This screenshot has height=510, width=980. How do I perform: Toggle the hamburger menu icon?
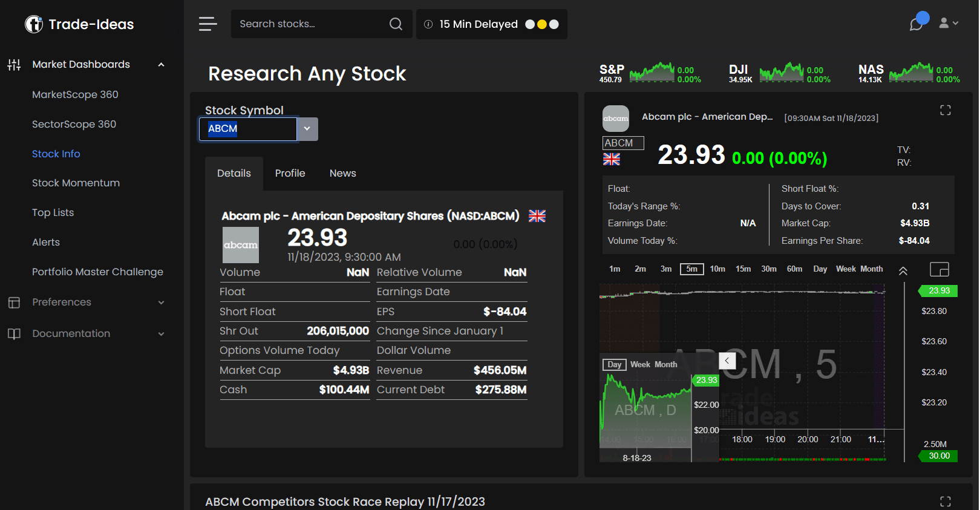(x=207, y=24)
